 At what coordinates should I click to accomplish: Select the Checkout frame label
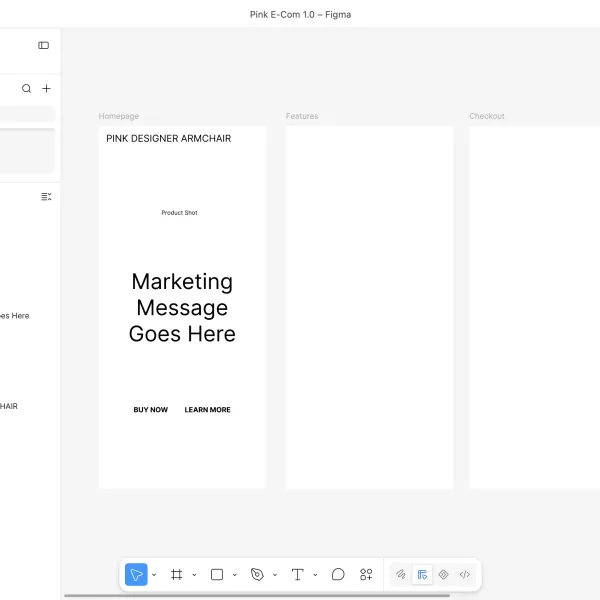click(x=487, y=116)
